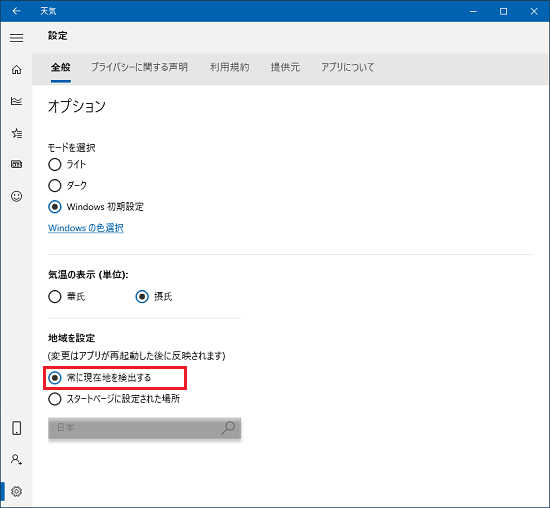550x508 pixels.
Task: Click the Windows の色選択 link
Action: [86, 228]
